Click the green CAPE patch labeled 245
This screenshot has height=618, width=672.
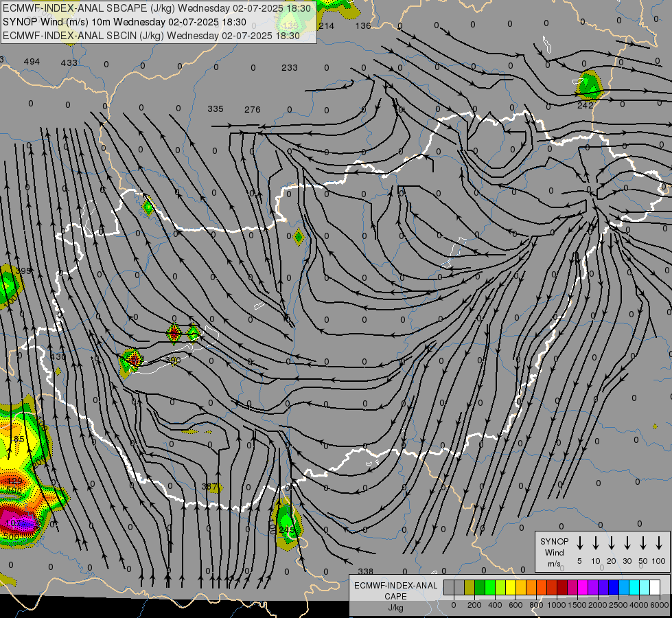(x=286, y=523)
